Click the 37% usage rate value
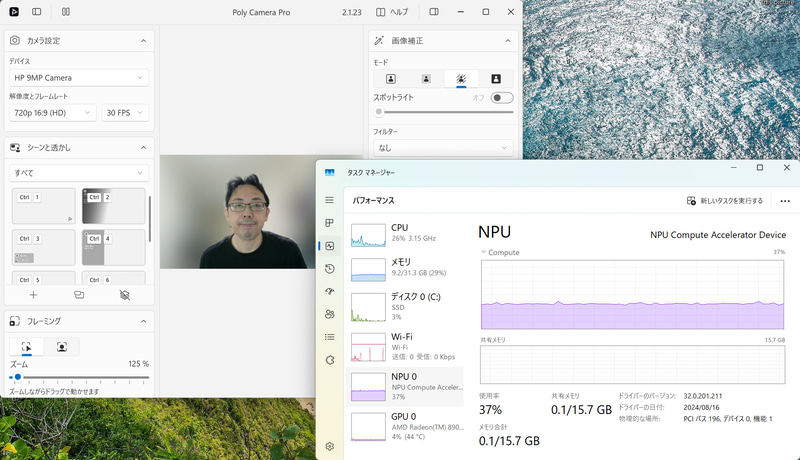 tap(490, 410)
